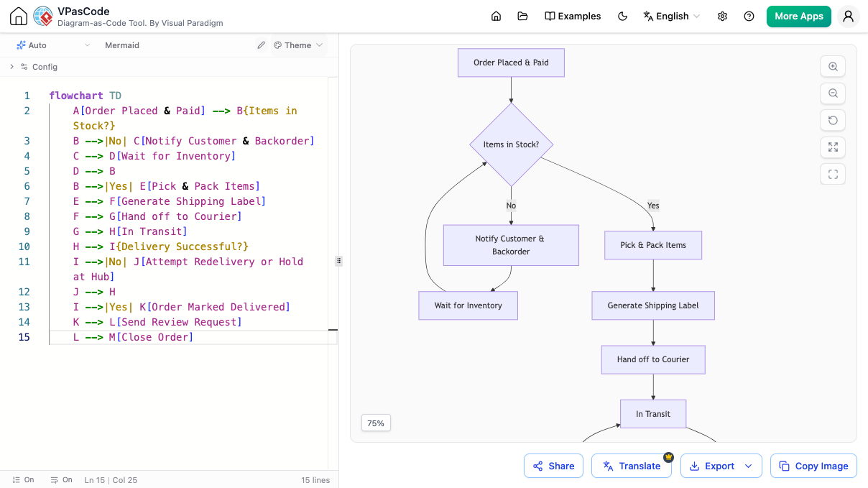Click the Translate button
This screenshot has width=868, height=488.
[632, 466]
